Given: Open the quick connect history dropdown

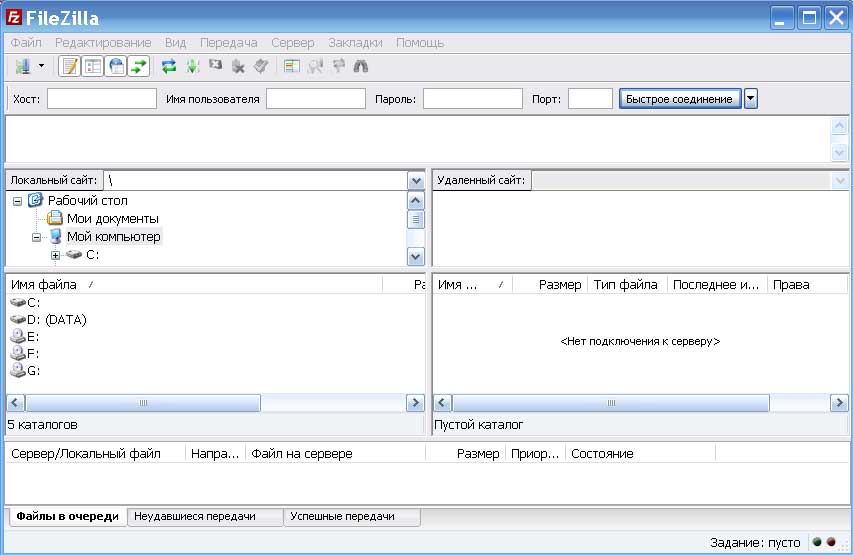Looking at the screenshot, I should [751, 99].
